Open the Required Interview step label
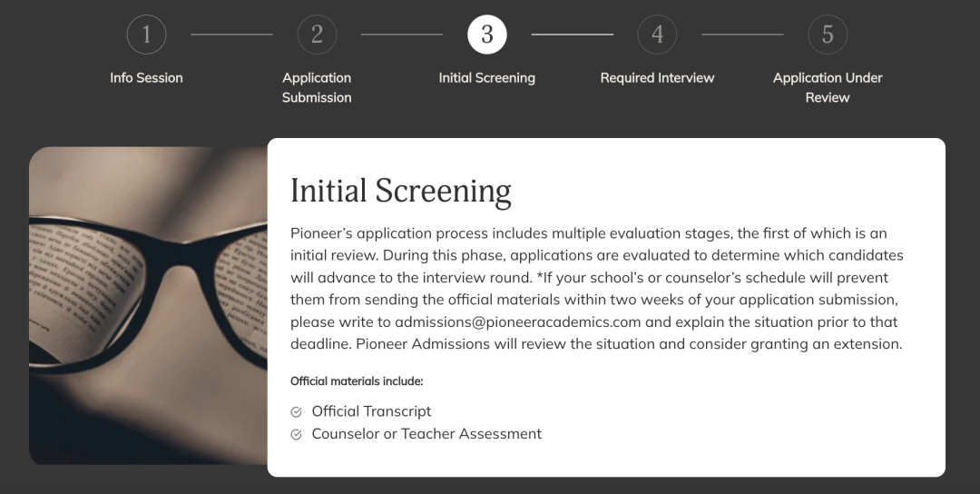The image size is (980, 494). point(657,78)
